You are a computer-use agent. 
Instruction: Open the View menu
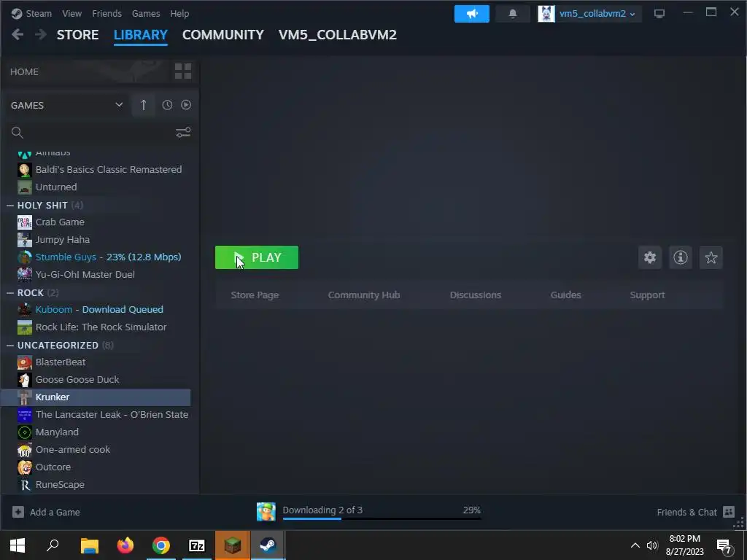pos(71,13)
